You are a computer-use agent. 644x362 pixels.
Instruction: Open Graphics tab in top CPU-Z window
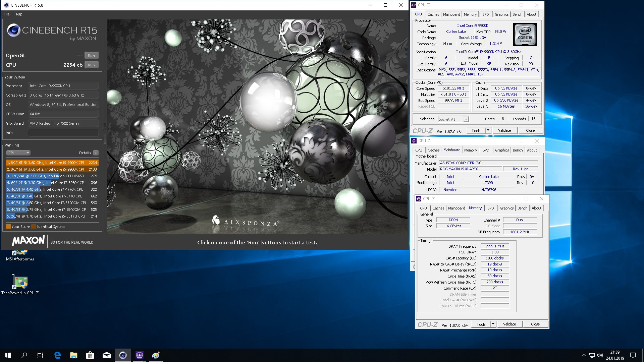(x=502, y=14)
